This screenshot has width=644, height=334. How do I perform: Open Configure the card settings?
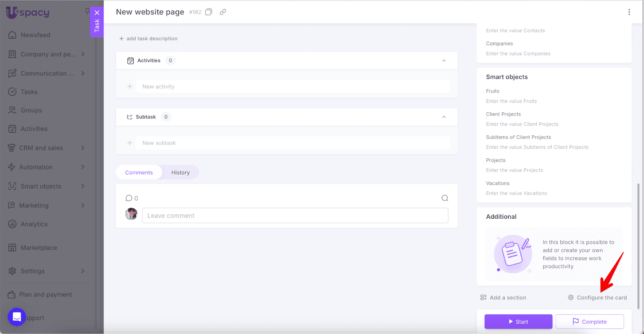tap(597, 298)
